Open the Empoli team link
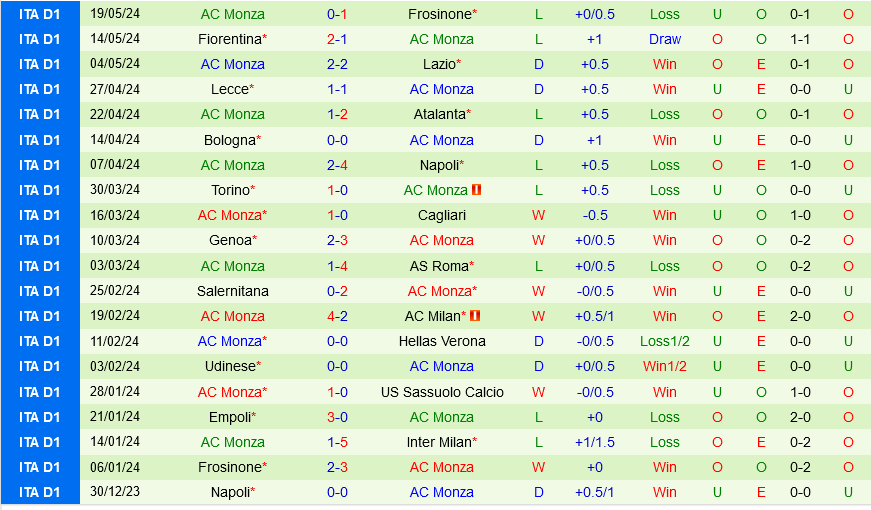Viewport: 871px width, 510px height. pos(229,417)
